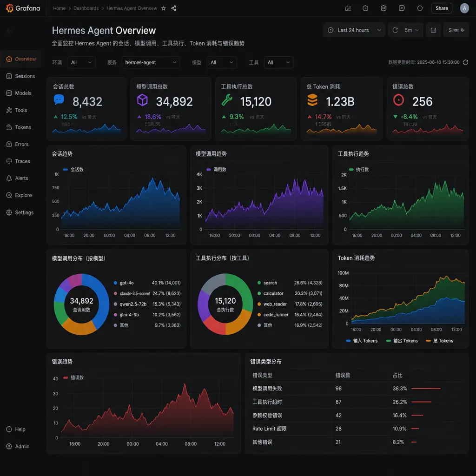The image size is (476, 476).
Task: Open Settings in the sidebar
Action: point(20,212)
